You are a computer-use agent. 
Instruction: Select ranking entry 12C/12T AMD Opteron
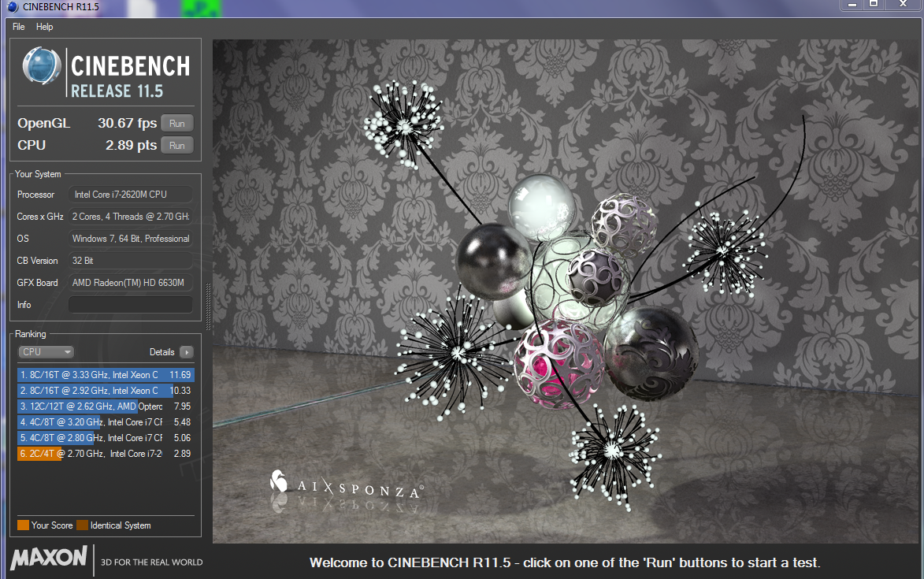[x=106, y=406]
